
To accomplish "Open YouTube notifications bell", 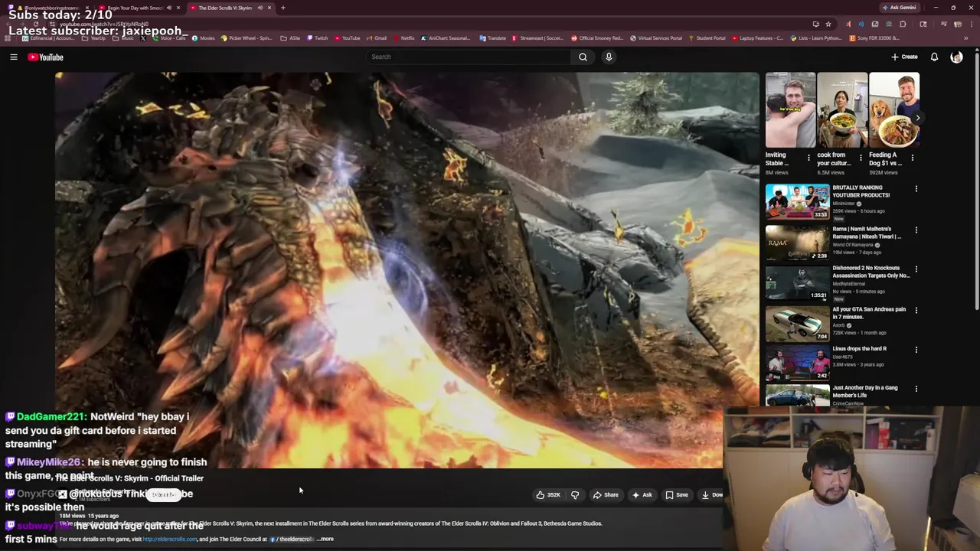I will 934,57.
